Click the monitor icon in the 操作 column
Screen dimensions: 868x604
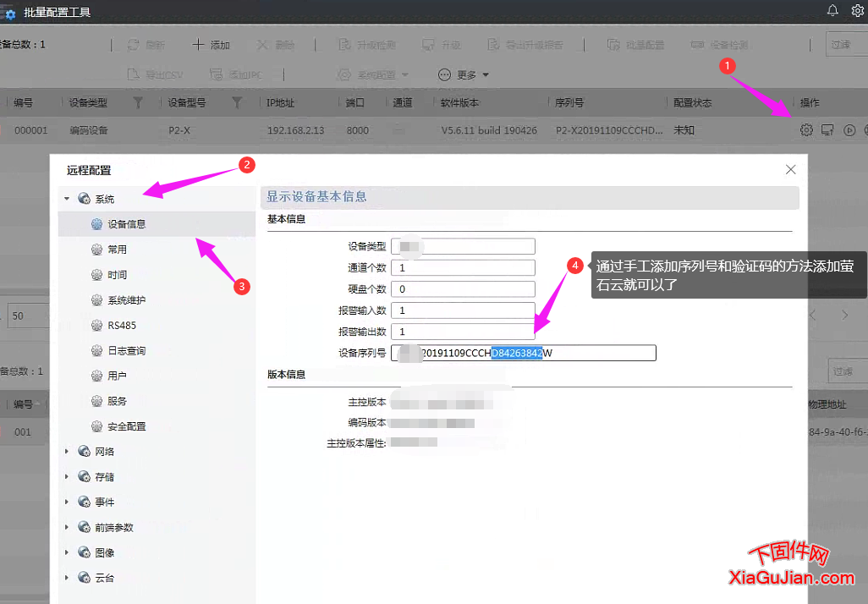(x=827, y=130)
